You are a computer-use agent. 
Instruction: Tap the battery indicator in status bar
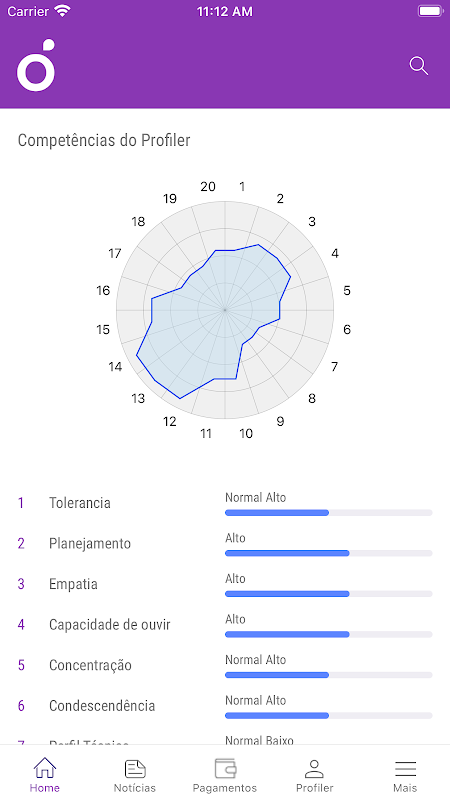click(x=430, y=11)
